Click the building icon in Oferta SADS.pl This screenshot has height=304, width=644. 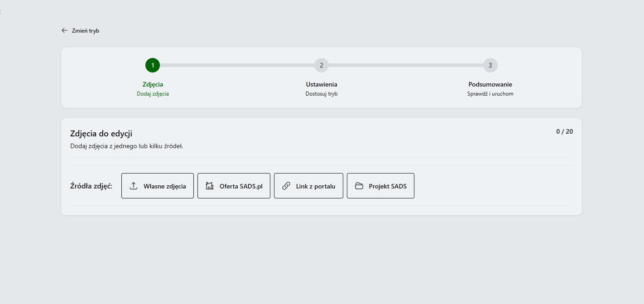click(x=210, y=186)
